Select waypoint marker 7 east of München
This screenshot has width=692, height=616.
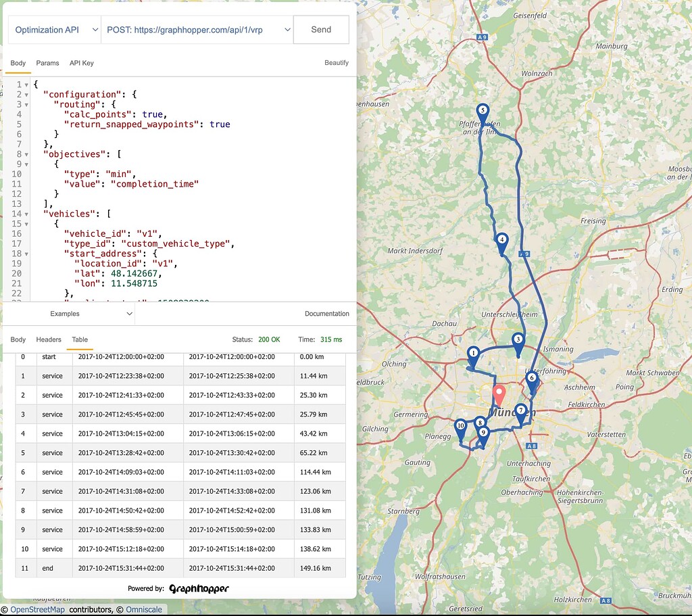click(x=520, y=409)
